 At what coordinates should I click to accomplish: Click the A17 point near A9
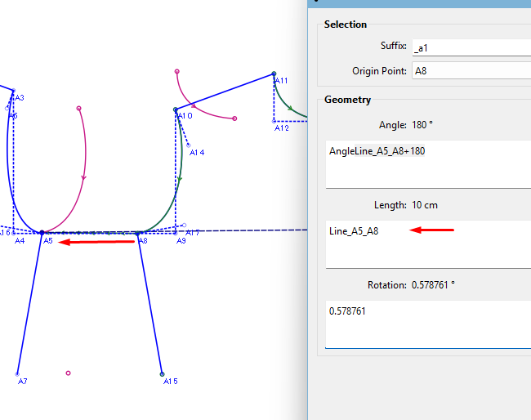tap(185, 226)
